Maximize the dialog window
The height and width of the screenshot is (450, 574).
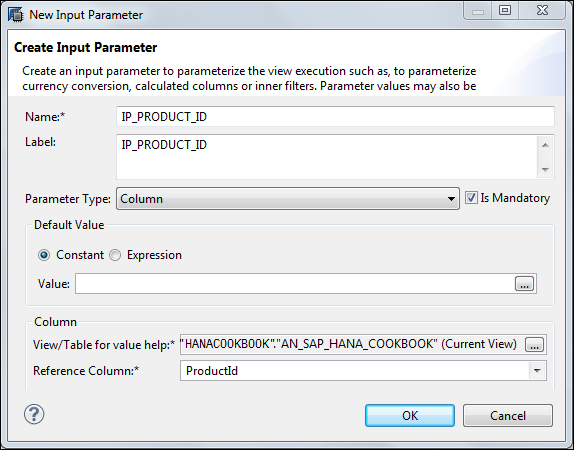click(505, 11)
